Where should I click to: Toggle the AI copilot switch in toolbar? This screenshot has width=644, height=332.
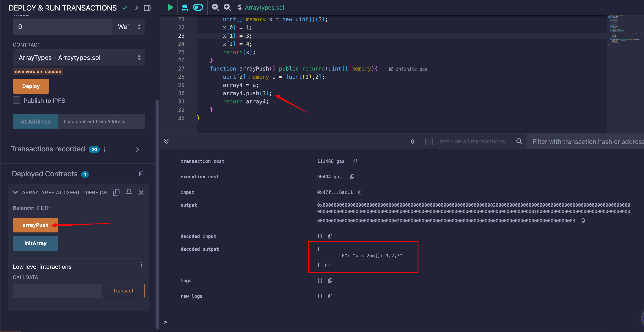198,7
